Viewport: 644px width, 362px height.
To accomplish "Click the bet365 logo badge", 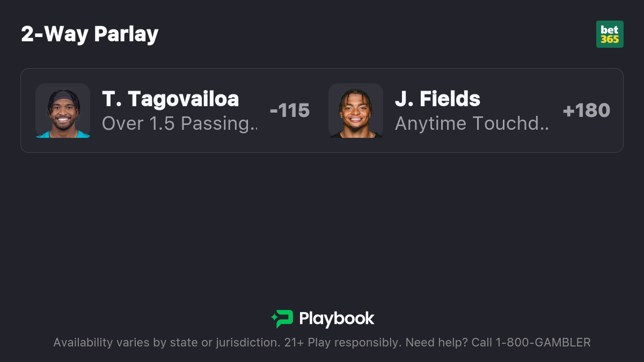I will pyautogui.click(x=610, y=34).
